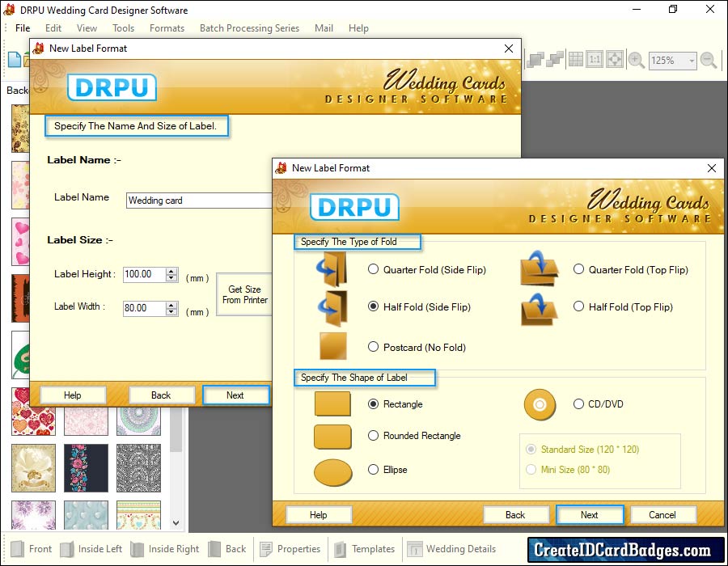Click the Half Fold Side Flip card icon
Image resolution: width=728 pixels, height=566 pixels.
pyautogui.click(x=332, y=309)
